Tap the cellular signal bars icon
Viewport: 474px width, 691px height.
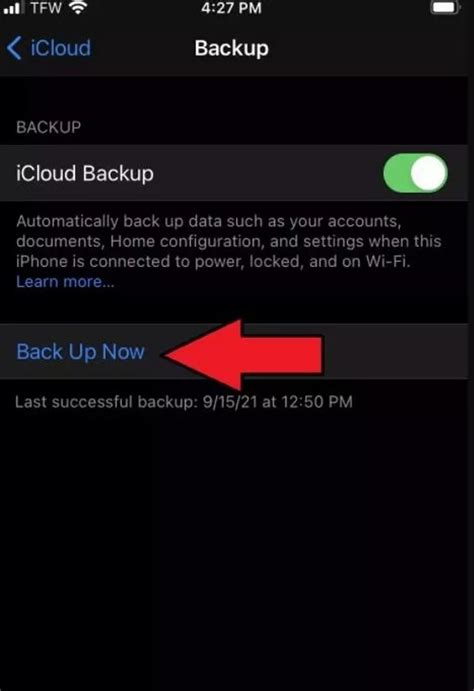coord(12,8)
